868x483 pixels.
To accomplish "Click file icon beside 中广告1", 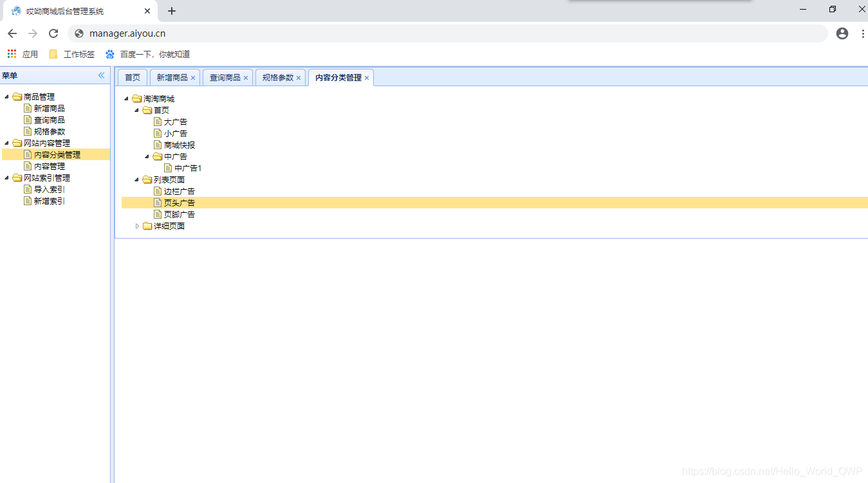I will pos(168,168).
